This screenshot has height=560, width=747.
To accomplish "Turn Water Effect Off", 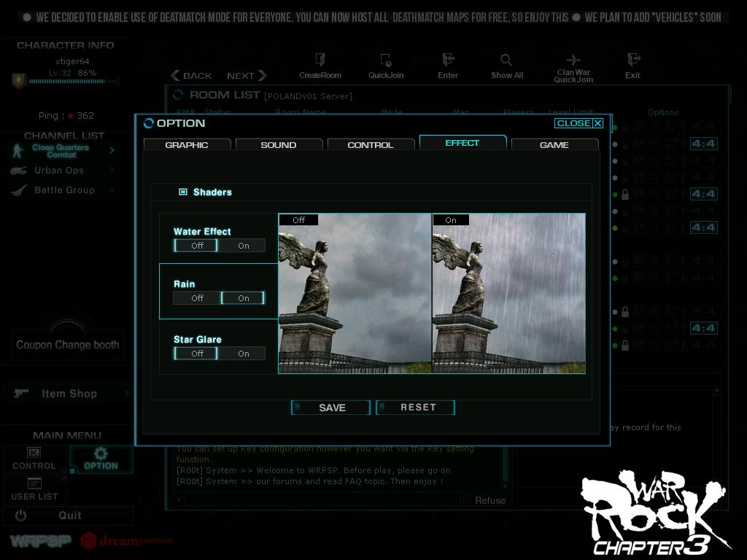I will coord(196,246).
